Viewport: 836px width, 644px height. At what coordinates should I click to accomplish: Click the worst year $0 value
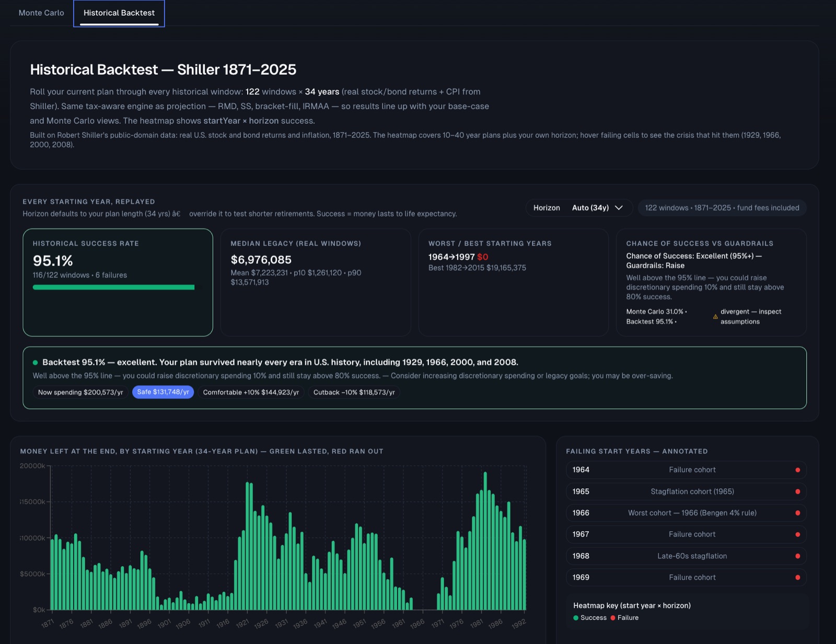(x=482, y=257)
